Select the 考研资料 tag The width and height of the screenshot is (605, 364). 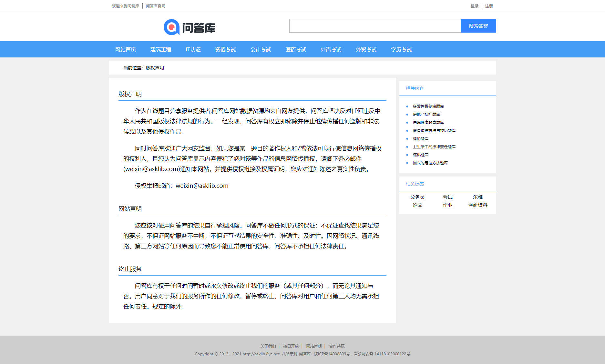(478, 205)
